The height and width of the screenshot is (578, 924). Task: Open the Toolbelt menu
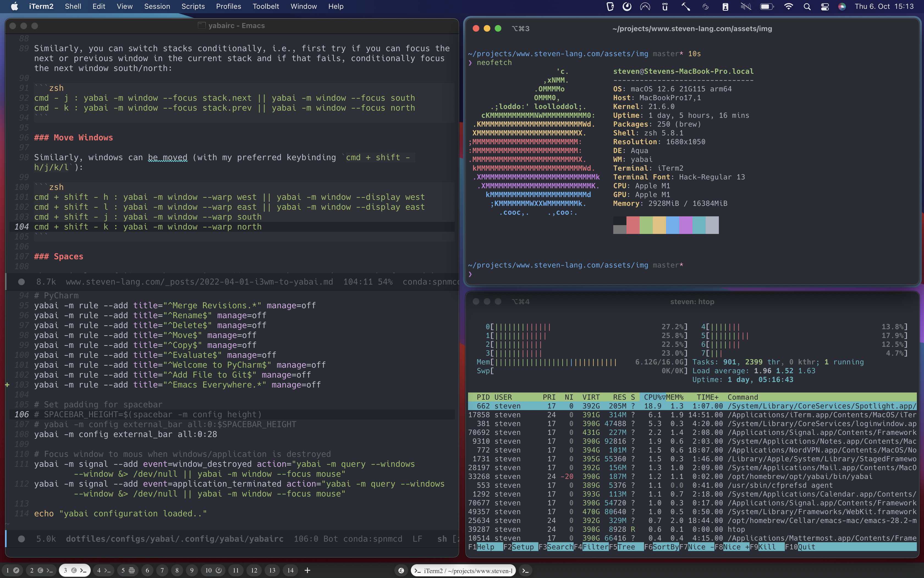tap(266, 7)
